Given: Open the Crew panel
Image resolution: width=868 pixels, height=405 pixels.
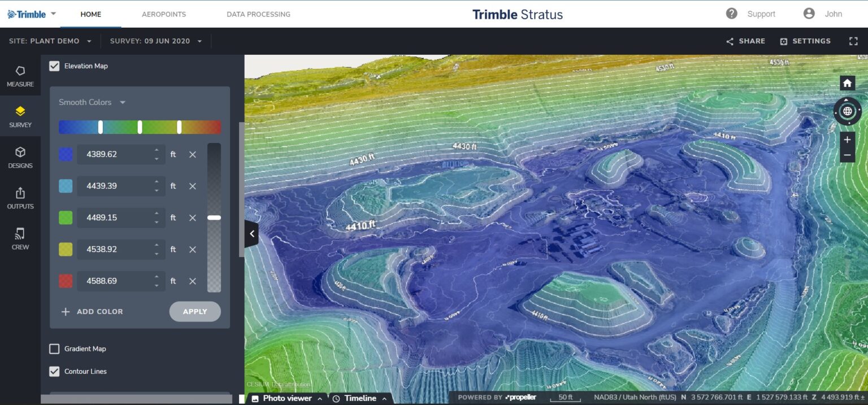Looking at the screenshot, I should (20, 237).
